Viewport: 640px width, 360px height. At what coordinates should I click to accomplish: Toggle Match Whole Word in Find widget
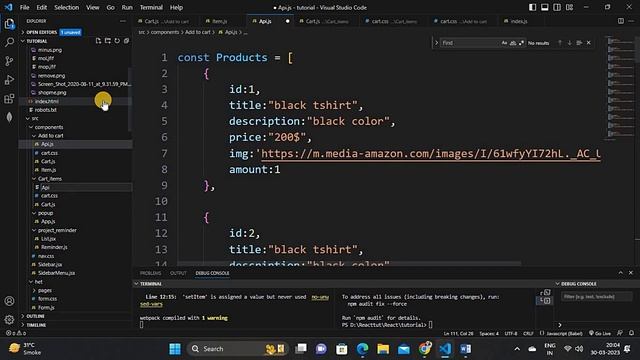tap(513, 43)
